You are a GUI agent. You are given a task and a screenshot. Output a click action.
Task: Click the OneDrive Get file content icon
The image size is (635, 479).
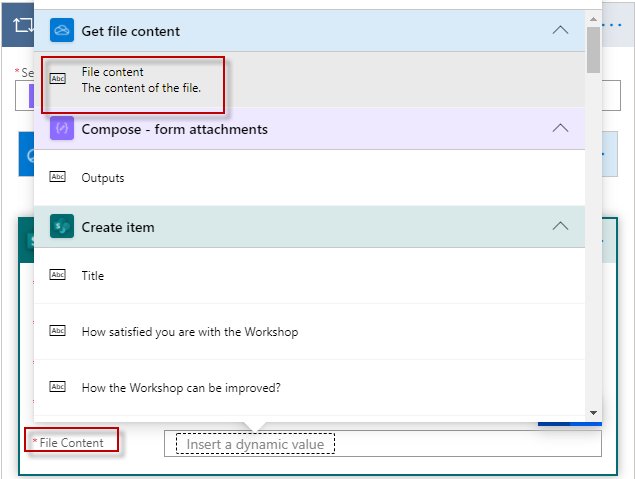tap(63, 31)
